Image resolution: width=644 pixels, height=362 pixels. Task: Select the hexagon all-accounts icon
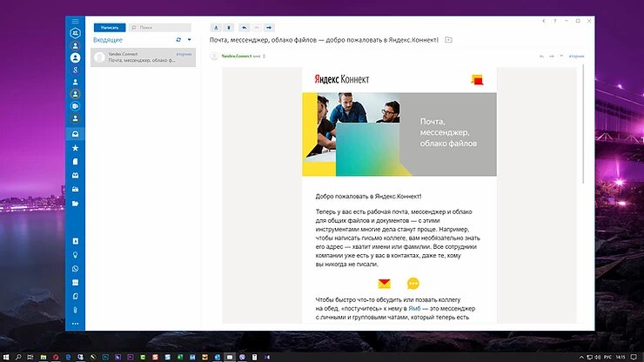coord(75,32)
